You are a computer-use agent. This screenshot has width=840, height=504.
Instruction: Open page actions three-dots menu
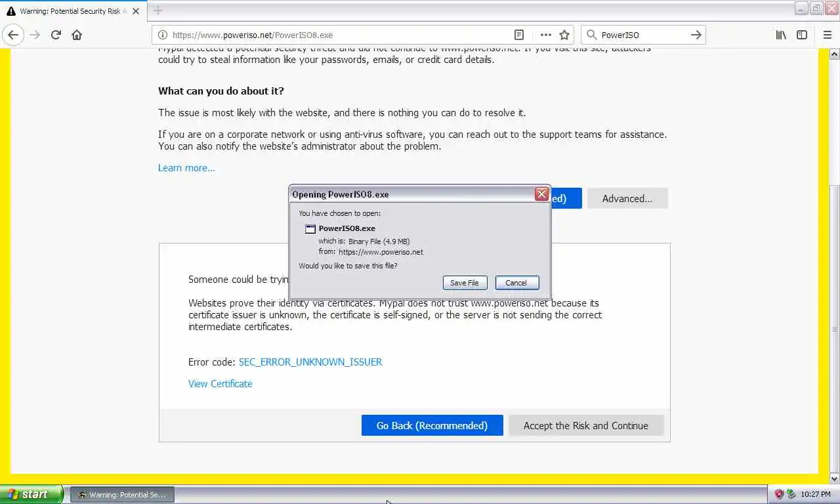(x=545, y=35)
